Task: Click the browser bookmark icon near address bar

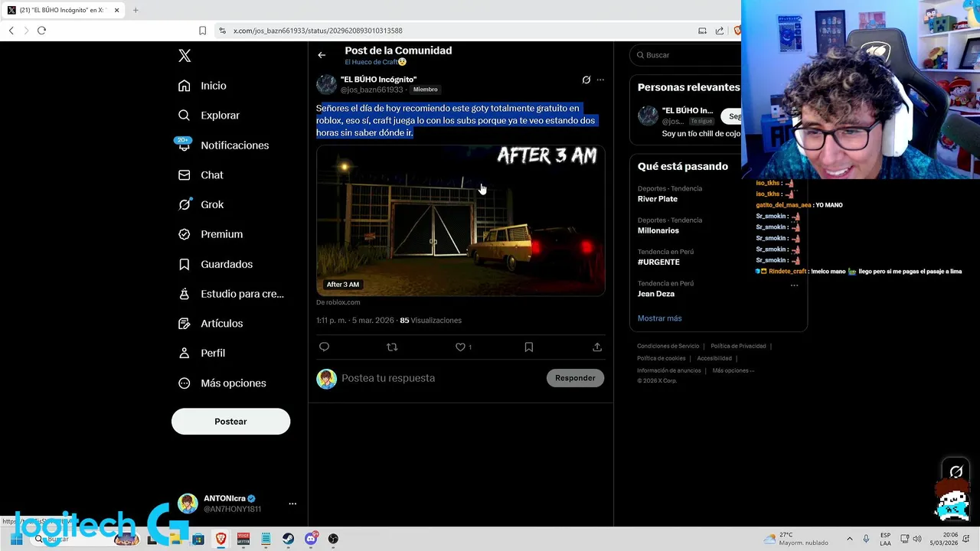Action: [202, 31]
